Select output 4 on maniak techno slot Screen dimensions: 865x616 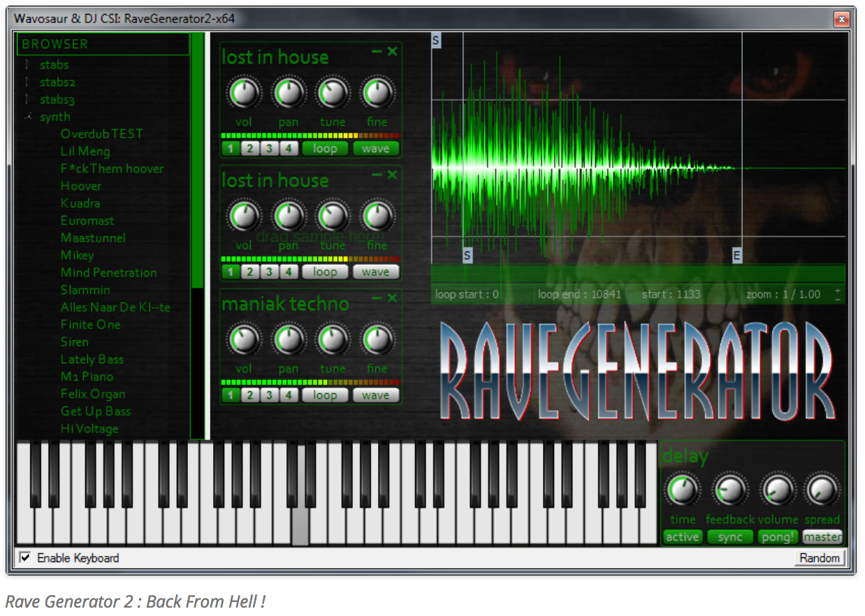289,395
